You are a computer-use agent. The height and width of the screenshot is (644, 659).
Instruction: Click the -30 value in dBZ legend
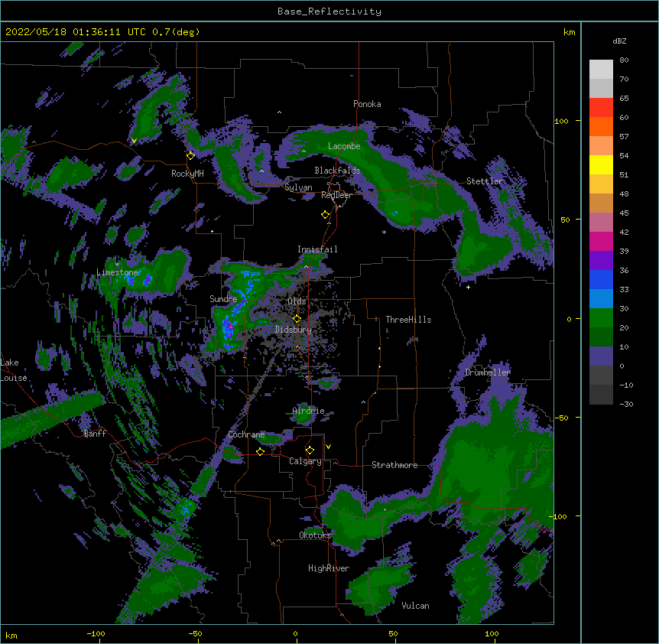point(626,404)
